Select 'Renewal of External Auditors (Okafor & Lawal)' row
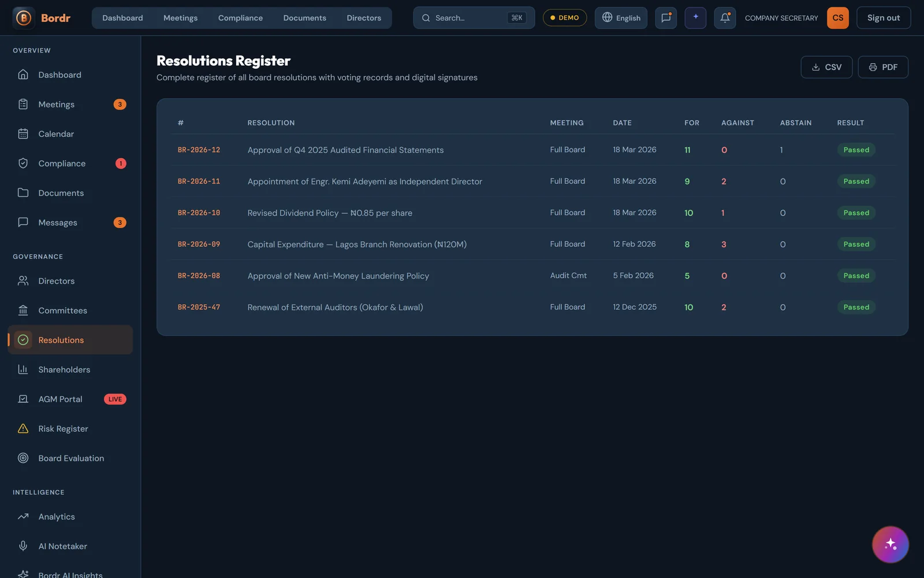 coord(532,307)
